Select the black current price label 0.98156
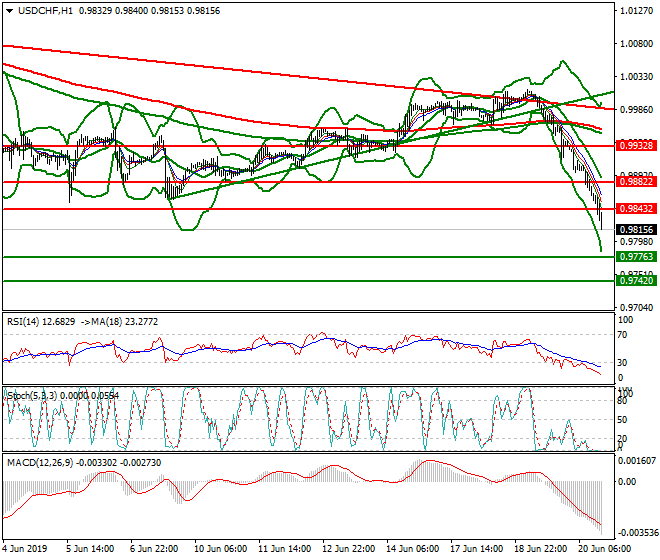This screenshot has height=560, width=660. pyautogui.click(x=636, y=229)
